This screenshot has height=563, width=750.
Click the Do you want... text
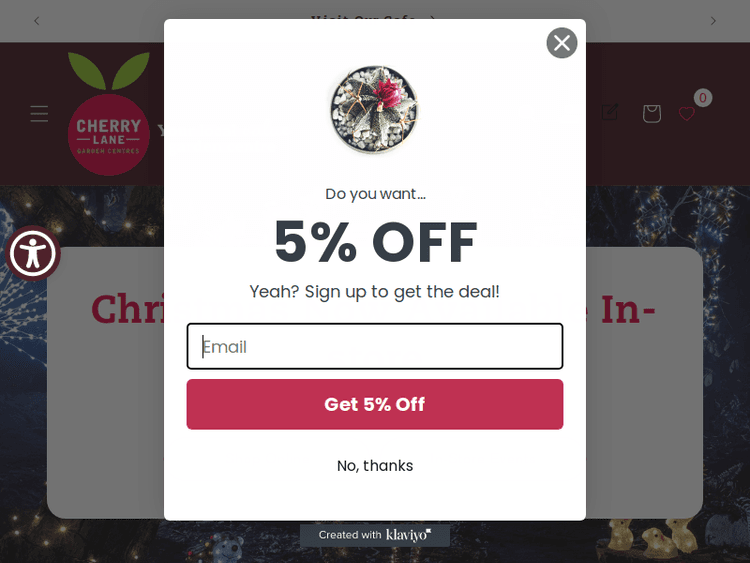coord(375,194)
